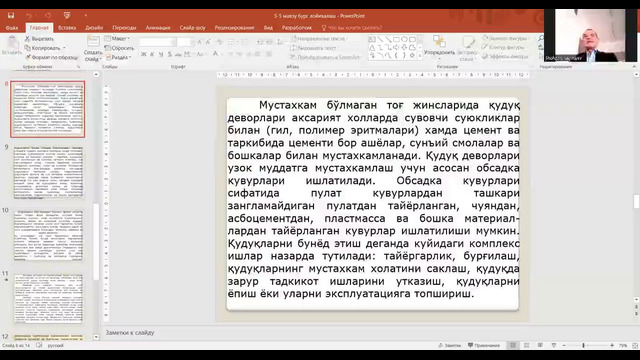Click the Save icon in quick access toolbar

[x=11, y=16]
